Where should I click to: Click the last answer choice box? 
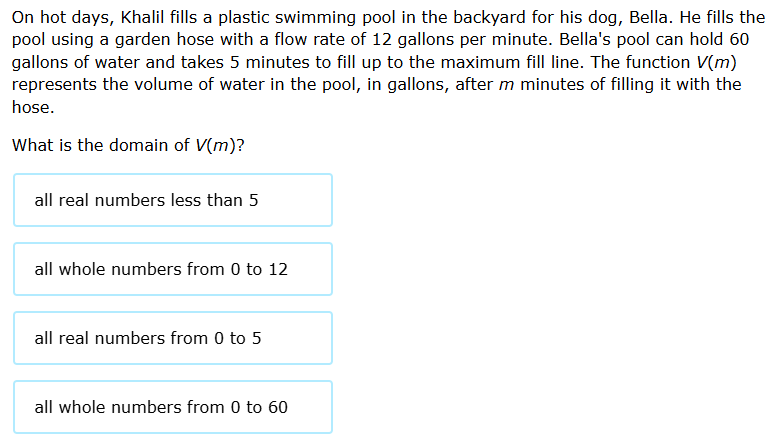click(173, 407)
